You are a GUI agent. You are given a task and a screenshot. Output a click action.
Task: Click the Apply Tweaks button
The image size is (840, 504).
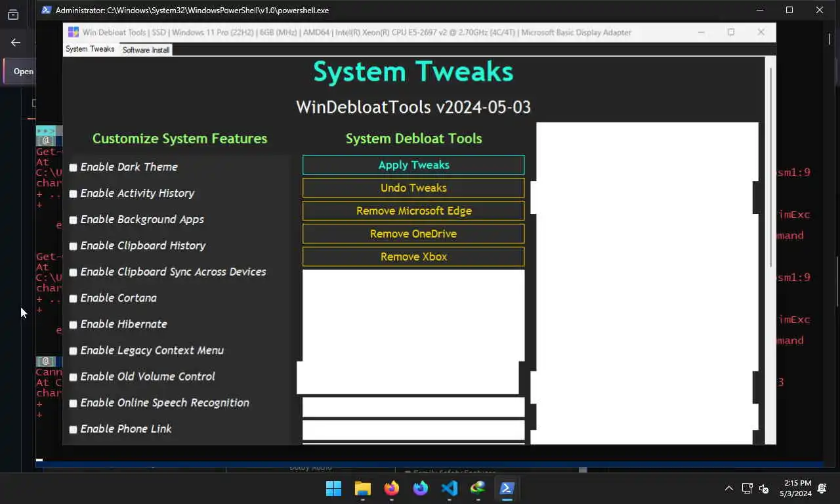pyautogui.click(x=413, y=165)
